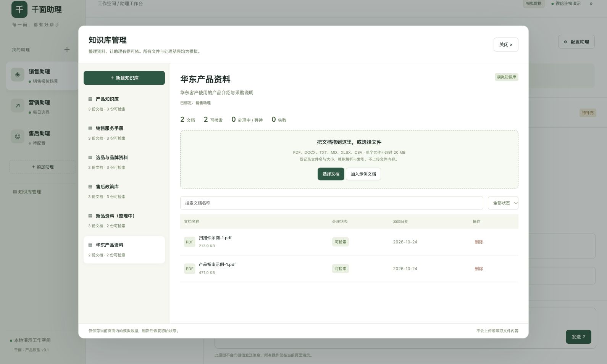Open the 全部状态 status filter dropdown
Image resolution: width=607 pixels, height=364 pixels.
click(x=503, y=203)
